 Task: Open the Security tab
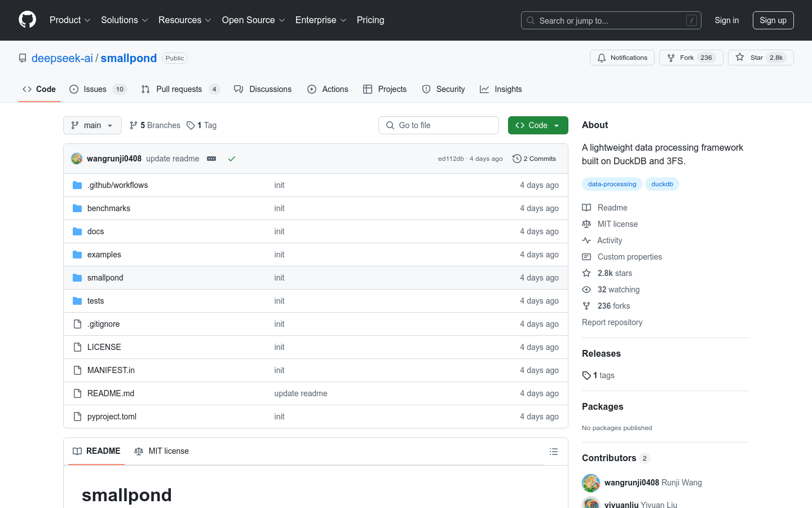coord(444,89)
